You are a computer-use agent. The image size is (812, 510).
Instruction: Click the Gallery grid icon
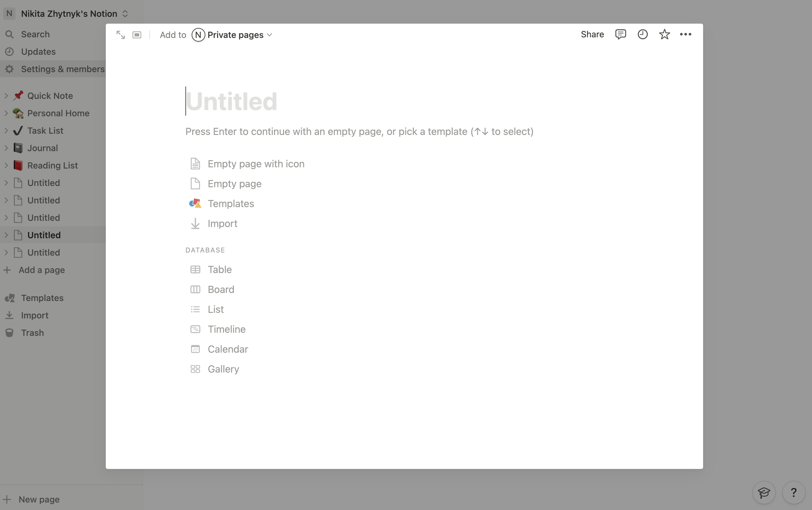195,369
